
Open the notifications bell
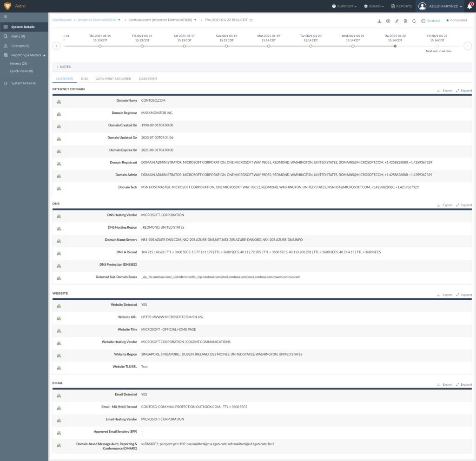pyautogui.click(x=469, y=6)
